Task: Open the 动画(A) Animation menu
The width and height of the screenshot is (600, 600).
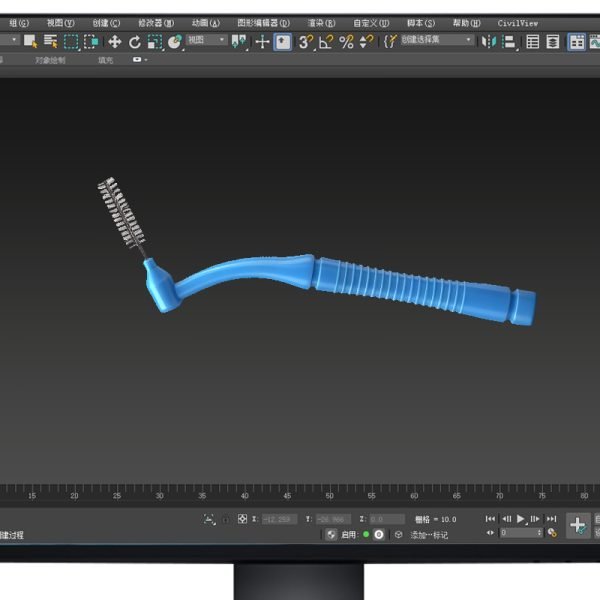Action: (206, 23)
